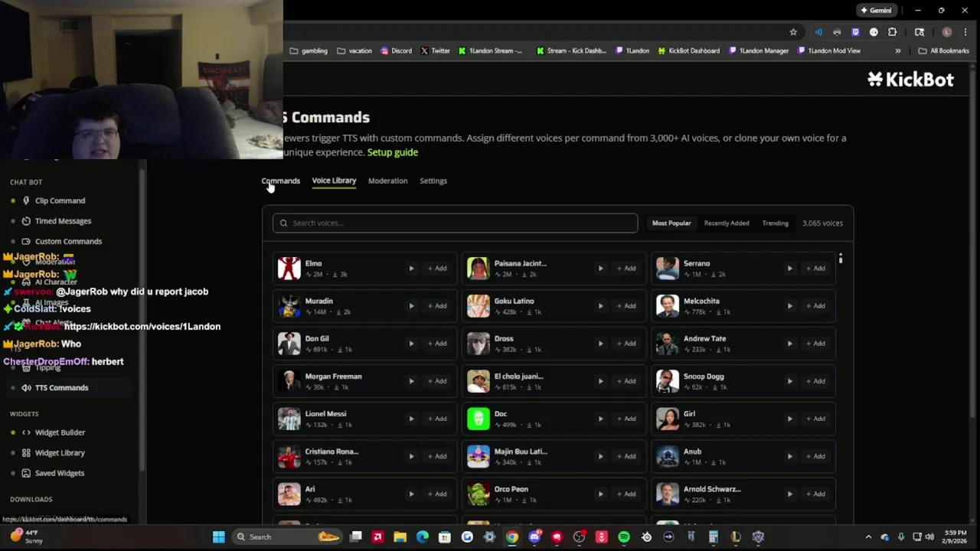The height and width of the screenshot is (551, 980).
Task: Open the Windows Start menu
Action: (x=219, y=537)
